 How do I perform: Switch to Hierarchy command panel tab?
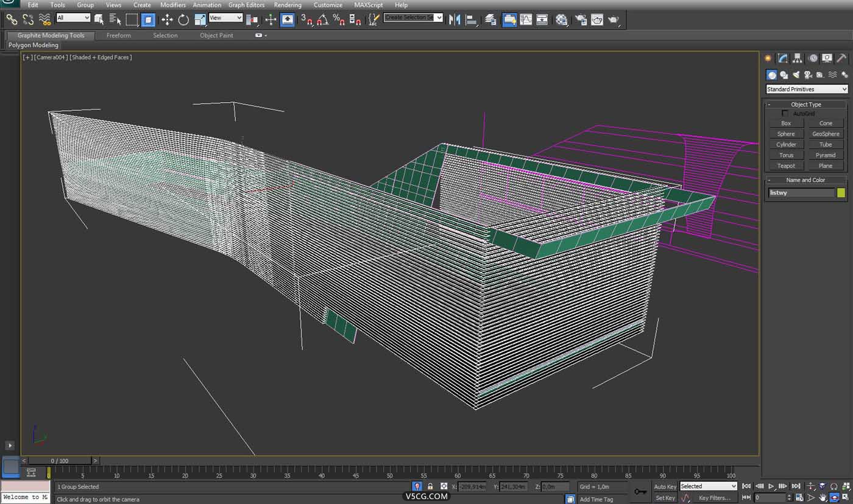(x=798, y=58)
